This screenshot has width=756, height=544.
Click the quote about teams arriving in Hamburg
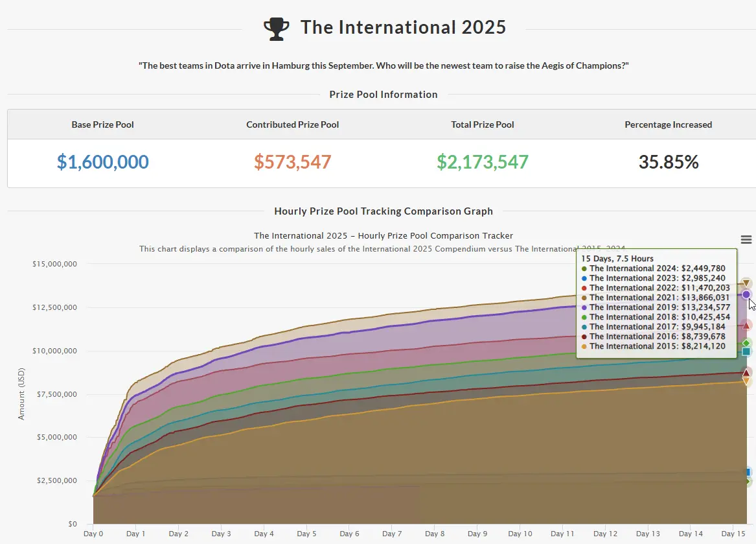pos(384,65)
